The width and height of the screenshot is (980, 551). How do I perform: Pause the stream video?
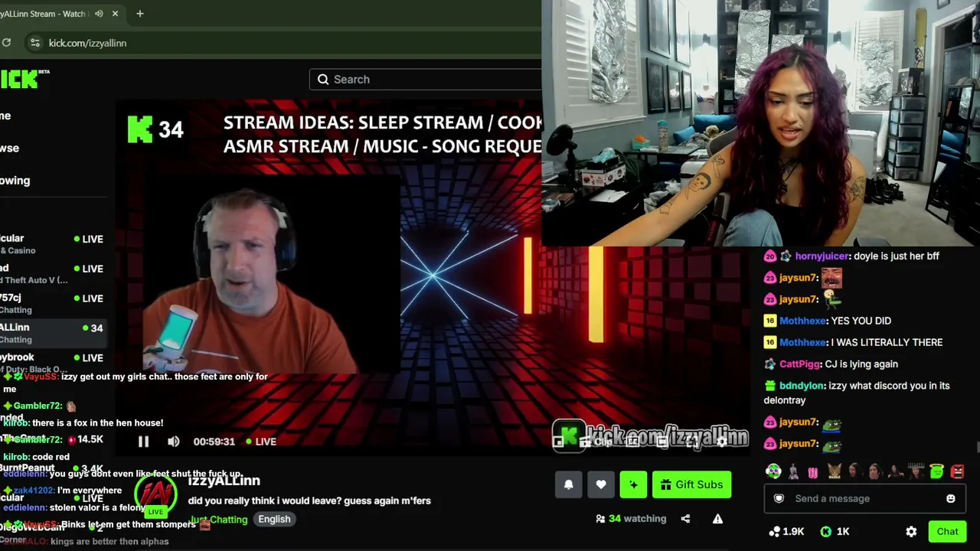click(143, 442)
